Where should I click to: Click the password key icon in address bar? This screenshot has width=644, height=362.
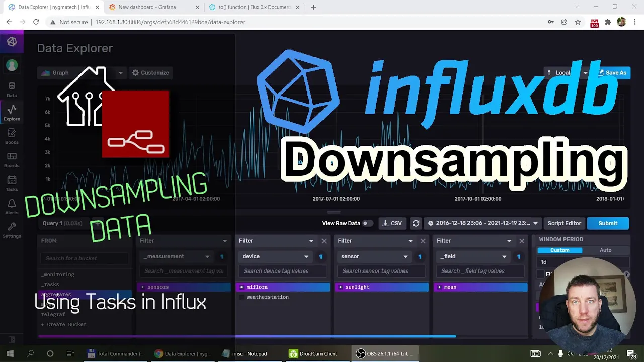pyautogui.click(x=550, y=22)
